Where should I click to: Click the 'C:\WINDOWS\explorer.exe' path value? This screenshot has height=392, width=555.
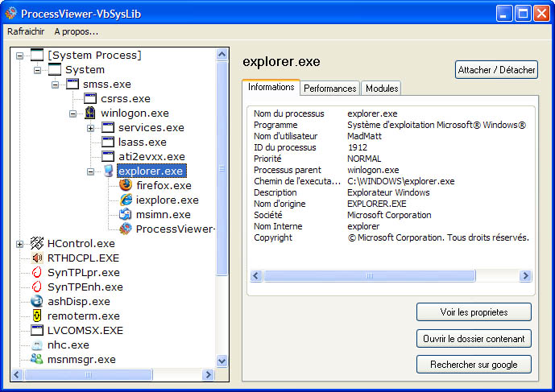tap(400, 181)
